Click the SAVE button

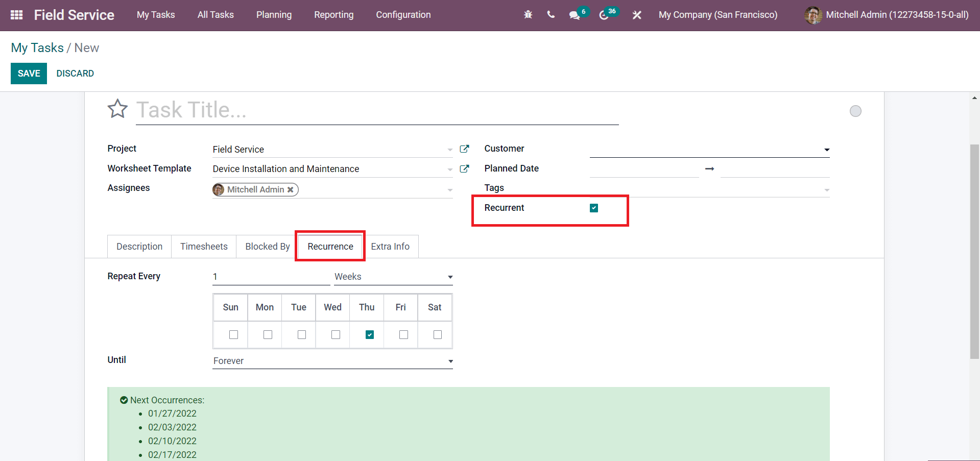[x=29, y=74]
